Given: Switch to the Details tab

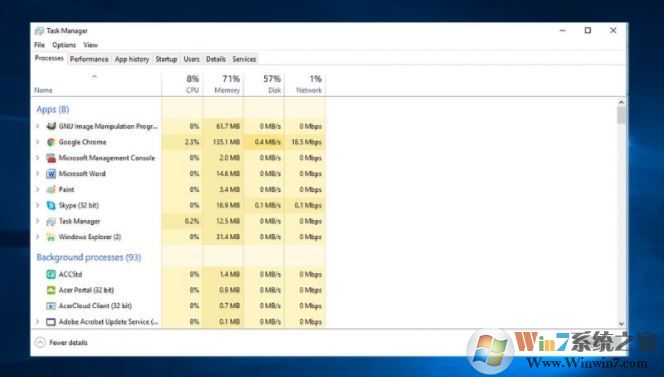Looking at the screenshot, I should 216,59.
